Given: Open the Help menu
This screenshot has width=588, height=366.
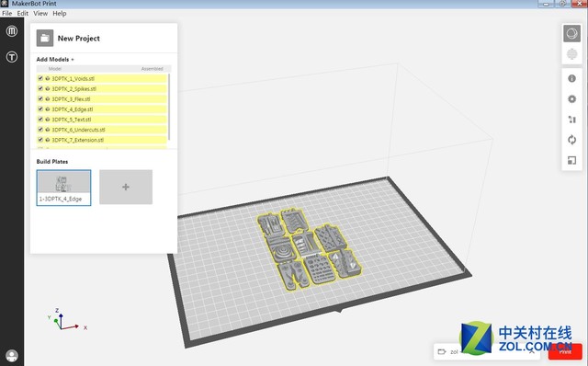Looking at the screenshot, I should pyautogui.click(x=59, y=13).
